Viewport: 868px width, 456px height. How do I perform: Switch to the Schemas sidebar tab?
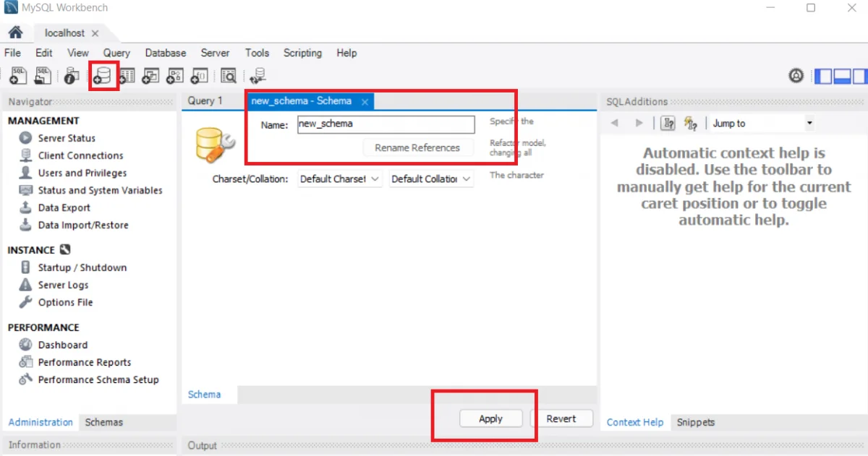103,422
